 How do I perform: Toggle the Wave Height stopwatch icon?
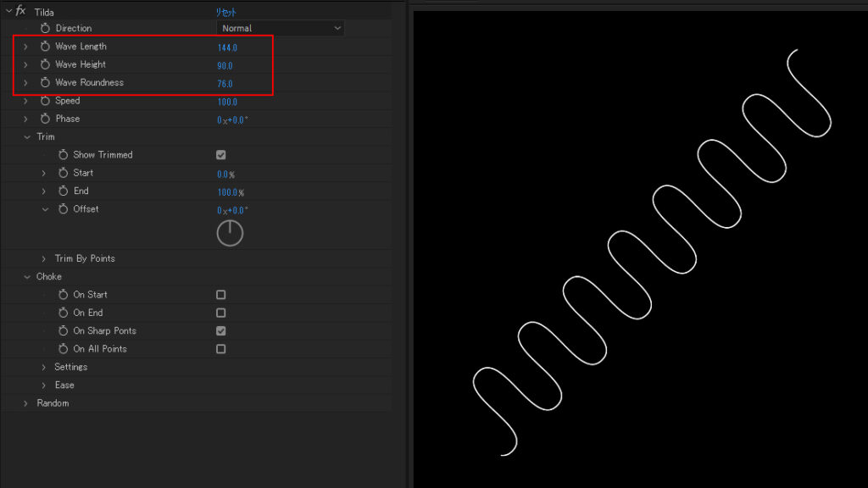46,64
